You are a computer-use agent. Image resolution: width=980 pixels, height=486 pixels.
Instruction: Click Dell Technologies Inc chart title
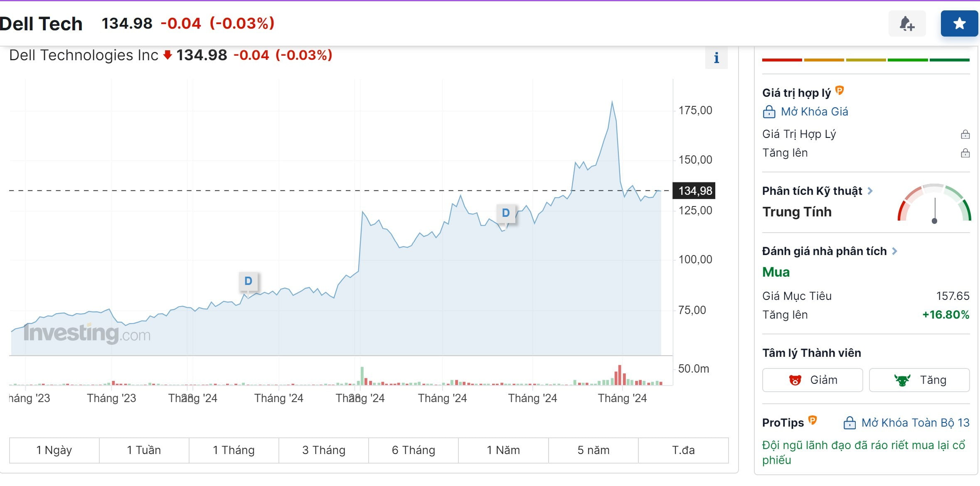point(84,55)
